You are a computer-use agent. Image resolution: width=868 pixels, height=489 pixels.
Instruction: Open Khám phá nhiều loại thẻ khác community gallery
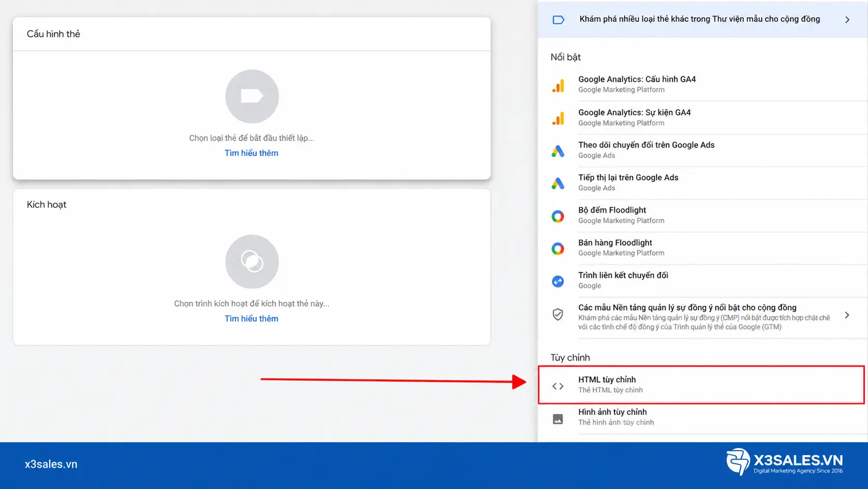coord(703,20)
